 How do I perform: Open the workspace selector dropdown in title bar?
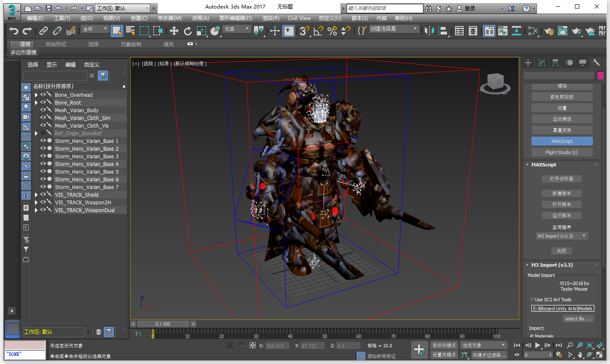pyautogui.click(x=123, y=8)
